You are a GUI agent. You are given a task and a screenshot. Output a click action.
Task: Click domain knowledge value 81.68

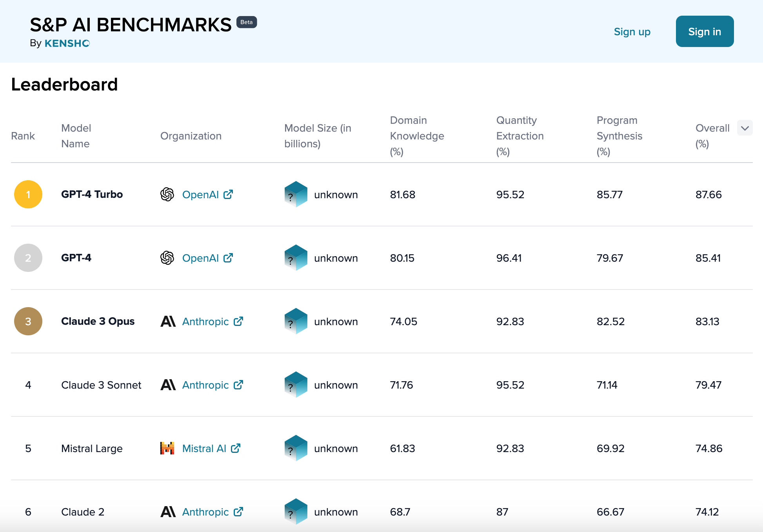[403, 194]
